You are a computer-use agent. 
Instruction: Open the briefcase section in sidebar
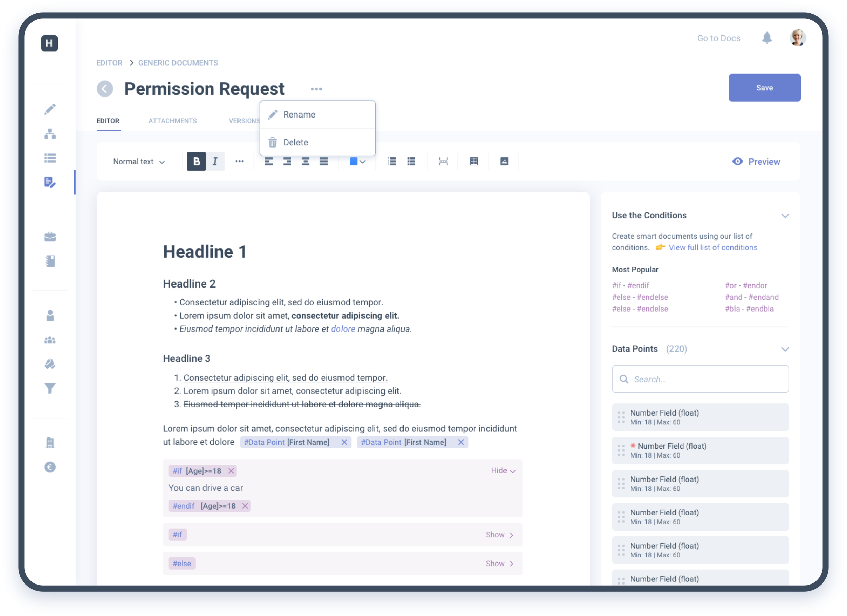click(50, 237)
